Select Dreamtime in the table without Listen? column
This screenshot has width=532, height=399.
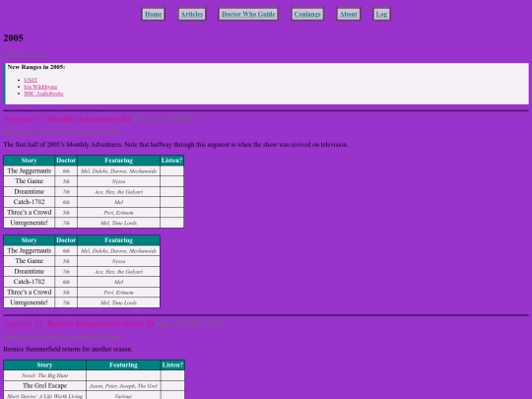30,272
